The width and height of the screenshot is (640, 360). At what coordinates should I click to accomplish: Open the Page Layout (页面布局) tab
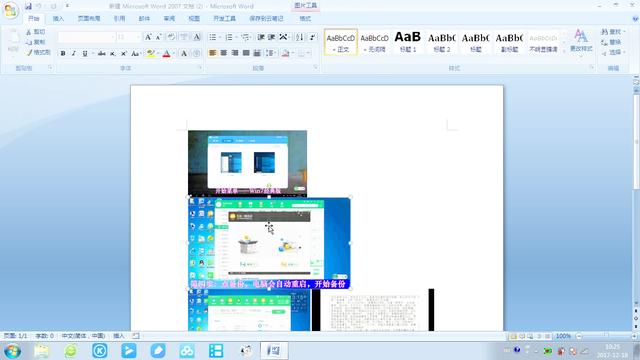pyautogui.click(x=89, y=18)
